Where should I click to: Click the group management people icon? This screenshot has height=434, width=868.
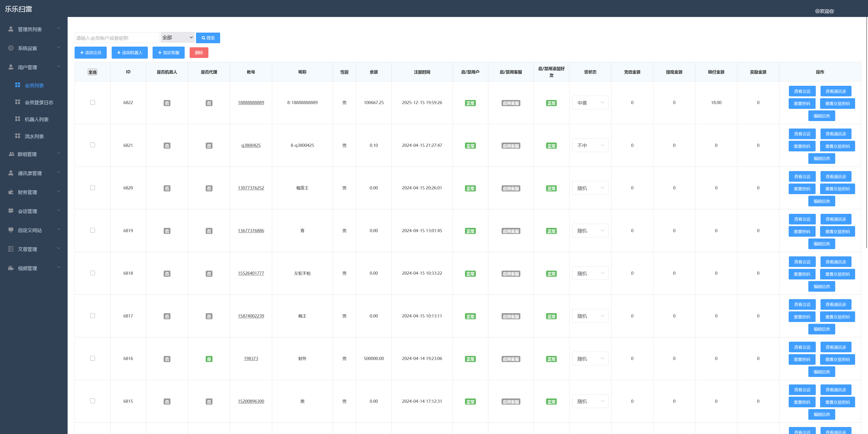click(x=11, y=154)
